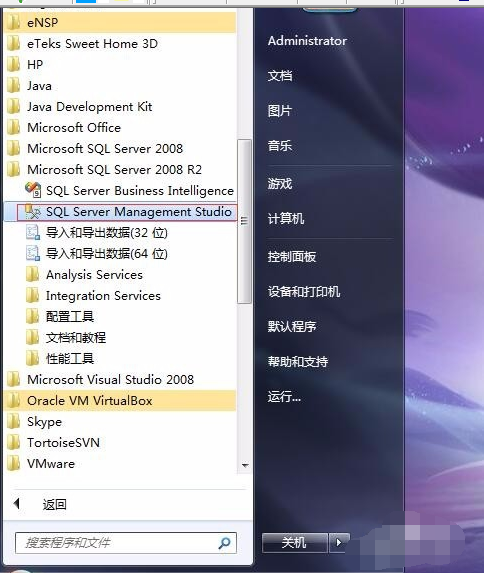This screenshot has width=484, height=573.
Task: Click the magnifier icon in the search box
Action: (224, 543)
